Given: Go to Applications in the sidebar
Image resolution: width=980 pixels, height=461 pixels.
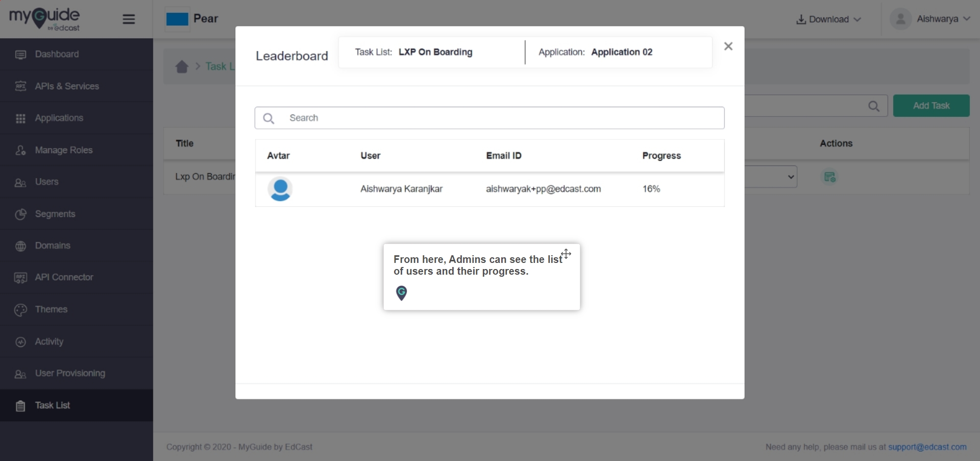Looking at the screenshot, I should pyautogui.click(x=77, y=118).
